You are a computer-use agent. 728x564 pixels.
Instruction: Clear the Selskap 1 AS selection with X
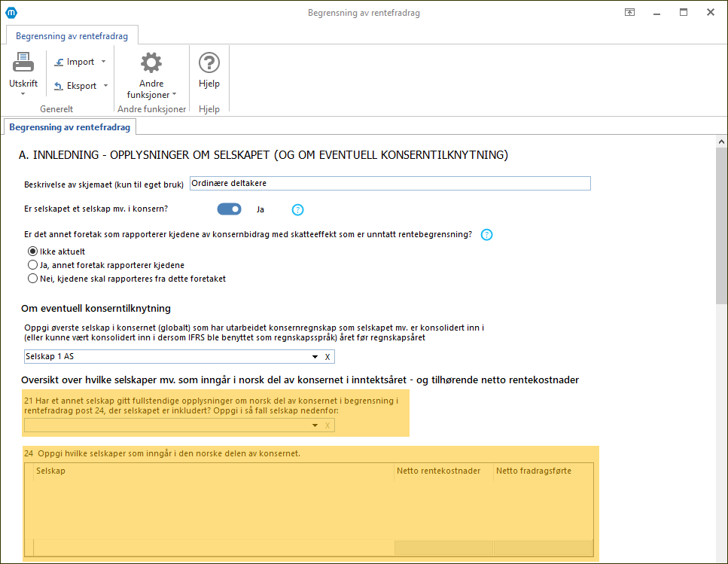(327, 357)
